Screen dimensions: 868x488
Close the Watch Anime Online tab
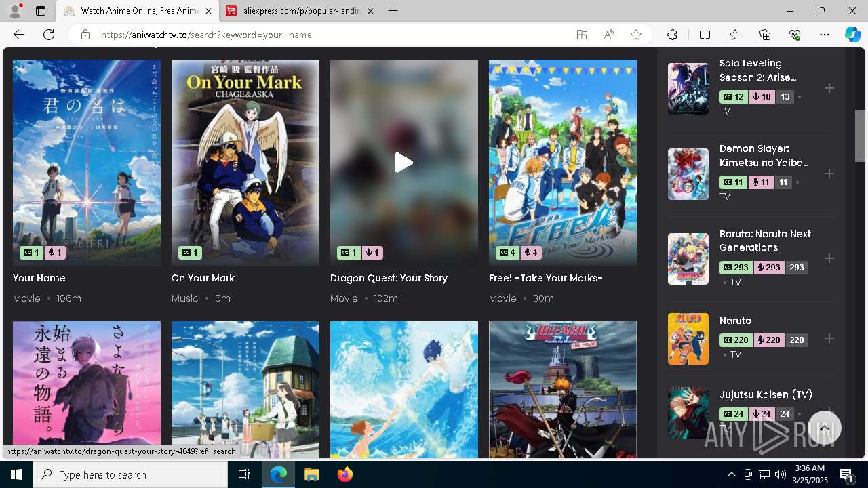[x=208, y=11]
